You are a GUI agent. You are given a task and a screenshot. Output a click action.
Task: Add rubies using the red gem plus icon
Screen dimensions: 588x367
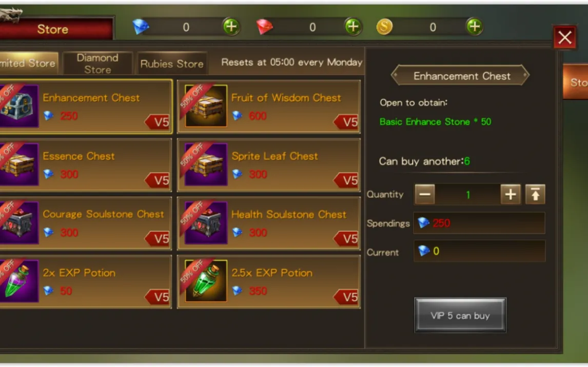[x=352, y=27]
